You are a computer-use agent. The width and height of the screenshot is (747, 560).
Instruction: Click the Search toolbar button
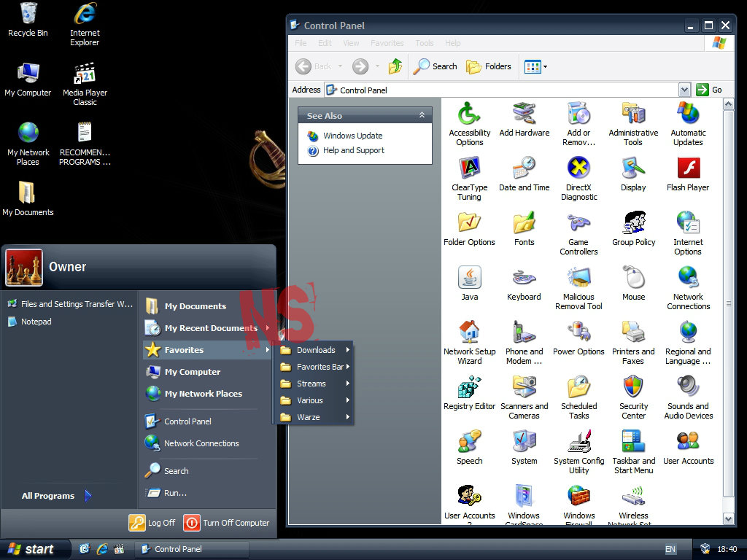point(435,66)
